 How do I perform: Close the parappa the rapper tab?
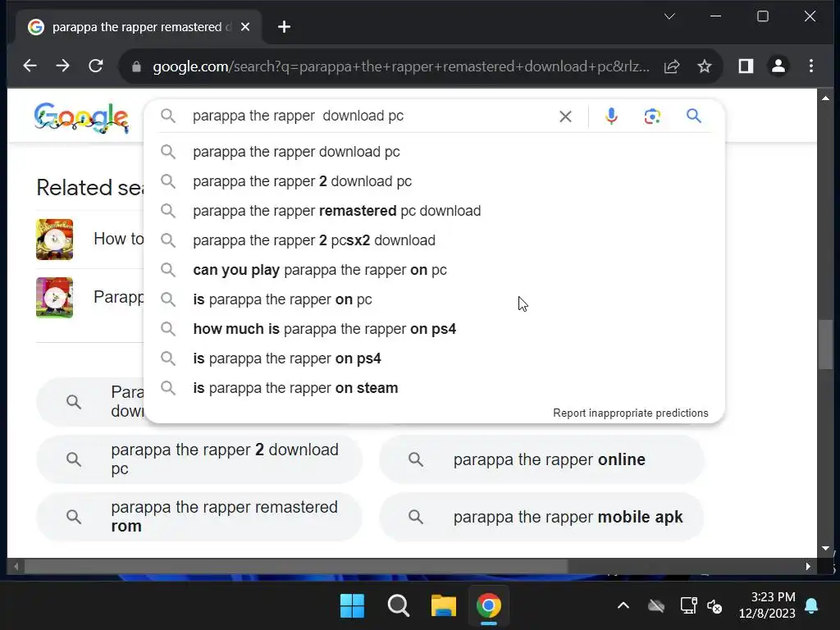[245, 27]
